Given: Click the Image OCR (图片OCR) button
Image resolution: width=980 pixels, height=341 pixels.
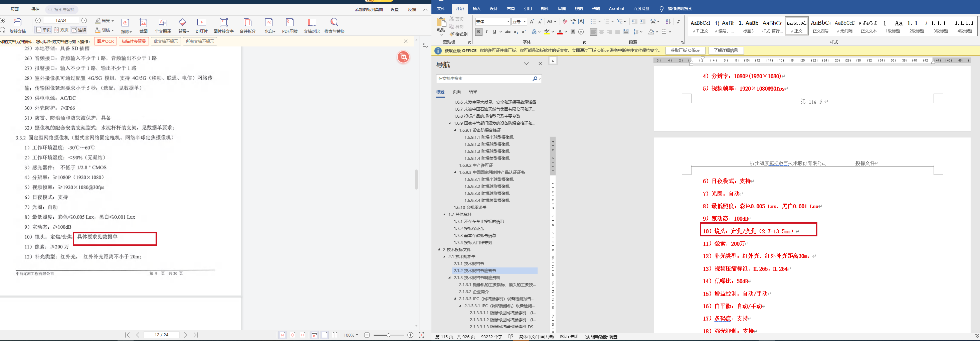Looking at the screenshot, I should click(106, 41).
